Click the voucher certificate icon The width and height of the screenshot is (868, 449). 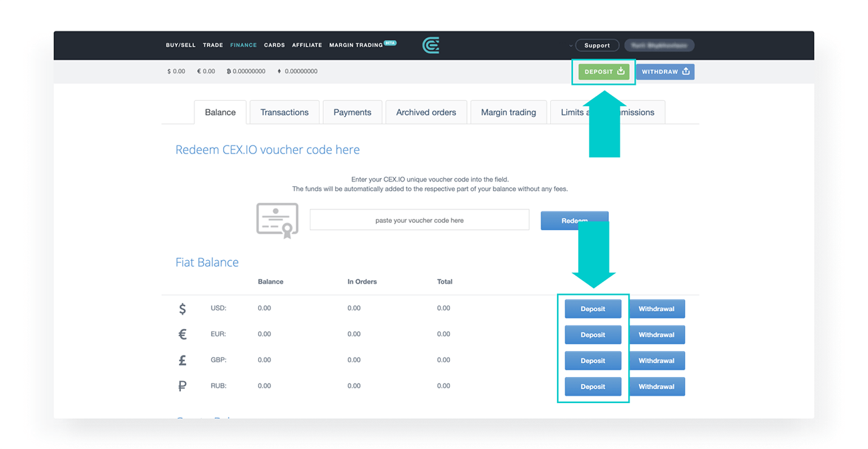(277, 220)
